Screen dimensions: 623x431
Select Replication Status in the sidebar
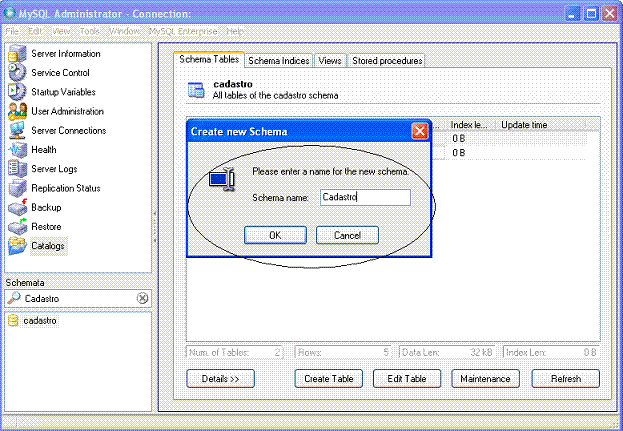coord(66,188)
